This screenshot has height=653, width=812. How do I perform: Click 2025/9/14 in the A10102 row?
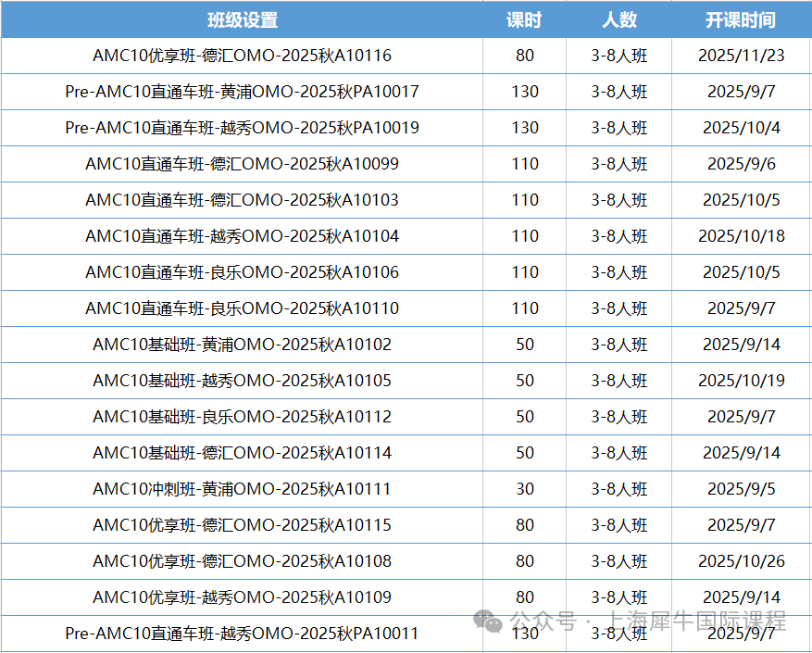(x=741, y=345)
